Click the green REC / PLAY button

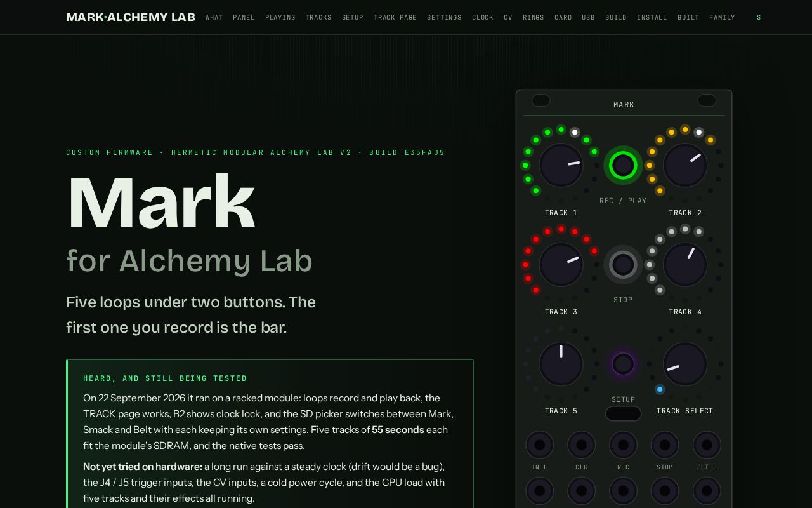[x=623, y=165]
